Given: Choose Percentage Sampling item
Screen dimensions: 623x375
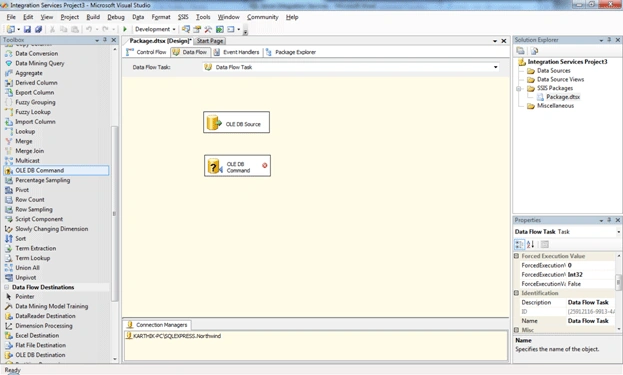Looking at the screenshot, I should [43, 180].
